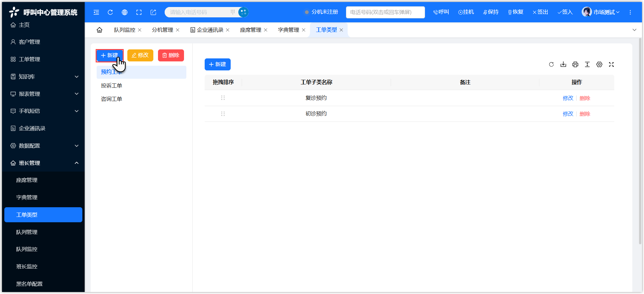Collapse the sidebar menu with hamburger icon
The height and width of the screenshot is (294, 644).
click(x=96, y=12)
